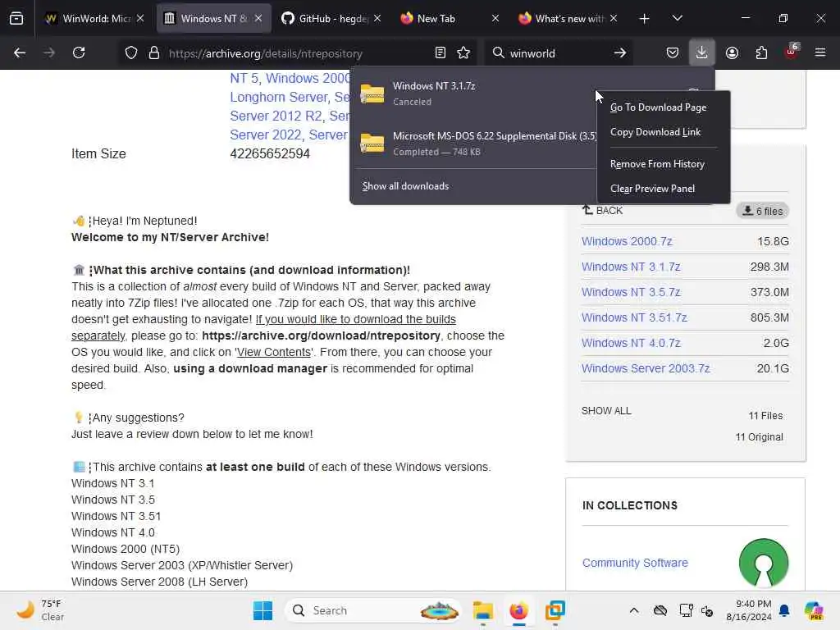Screen dimensions: 840x630
Task: Click the 11 Original link
Action: pyautogui.click(x=759, y=437)
